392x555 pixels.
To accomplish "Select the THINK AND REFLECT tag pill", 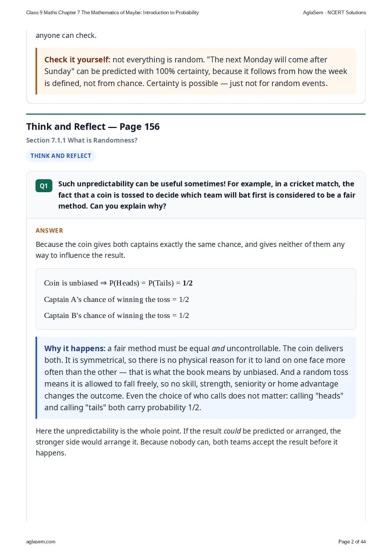I will point(61,156).
